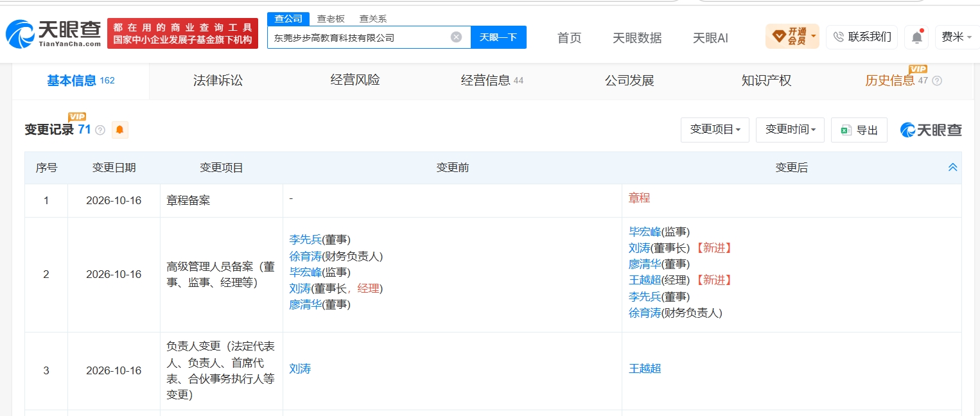
Task: Open 徐育涛 in the 变更前 column
Action: pyautogui.click(x=305, y=256)
